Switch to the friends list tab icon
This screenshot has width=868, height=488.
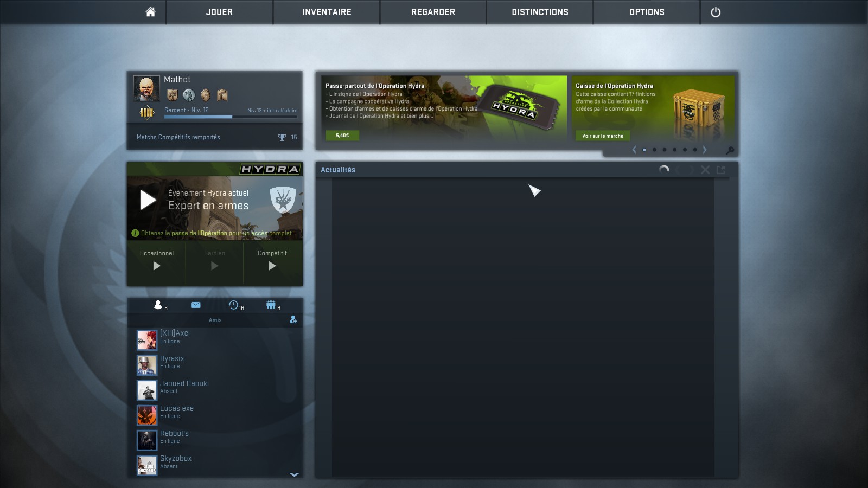[158, 305]
